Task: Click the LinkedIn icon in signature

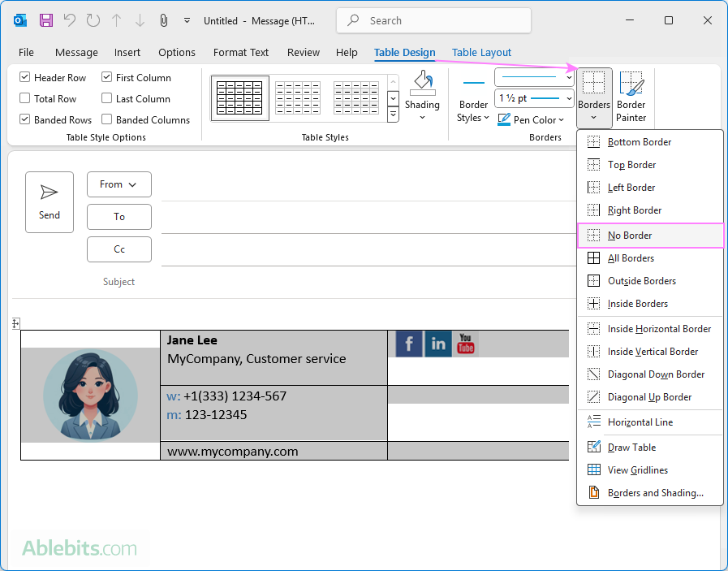Action: 438,344
